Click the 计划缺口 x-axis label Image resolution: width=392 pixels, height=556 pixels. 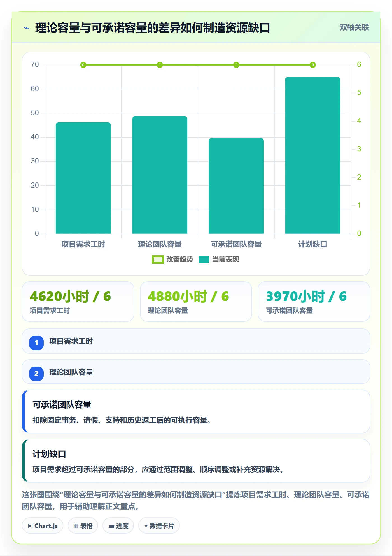click(312, 244)
